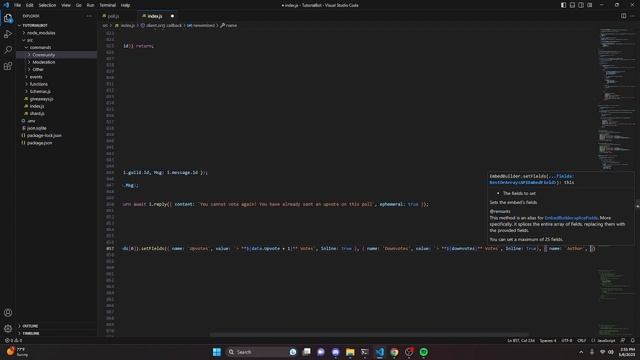This screenshot has width=640, height=360.
Task: Click the Spaces: 4 indentation status item
Action: point(548,340)
